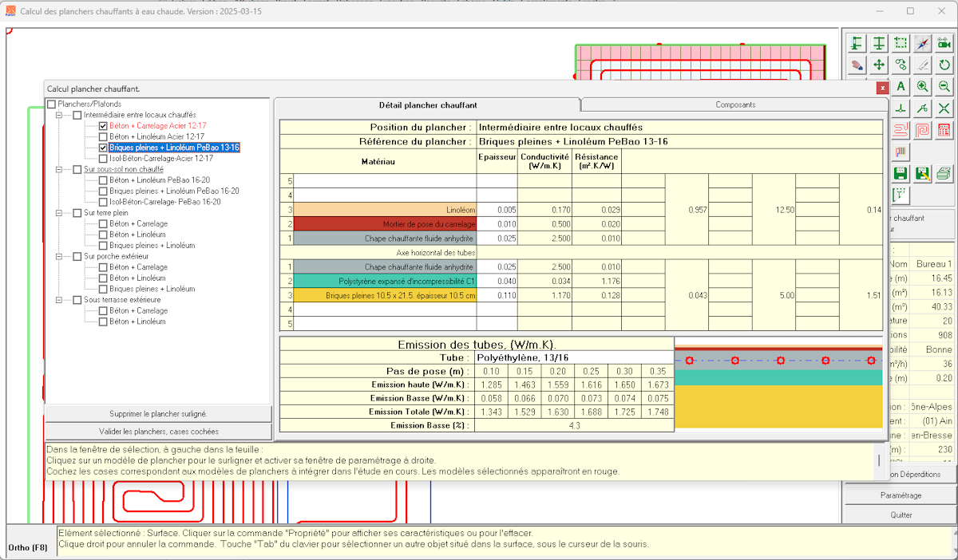Screen dimensions: 958x560
Task: Open the Détail plancher chauffant tab
Action: [426, 105]
